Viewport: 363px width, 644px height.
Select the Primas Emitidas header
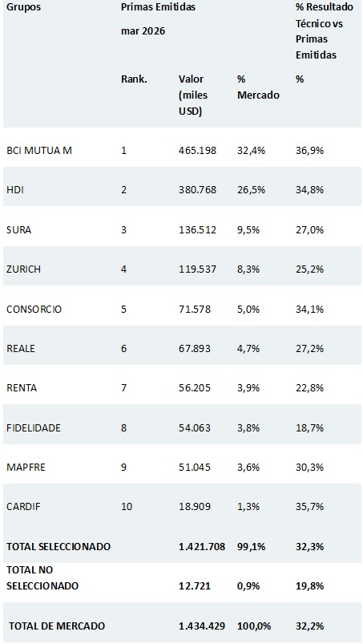pyautogui.click(x=159, y=7)
